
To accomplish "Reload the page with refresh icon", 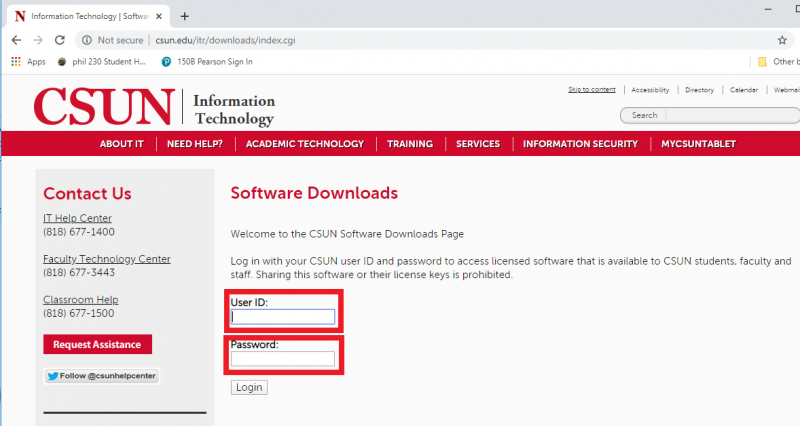I will [x=60, y=40].
